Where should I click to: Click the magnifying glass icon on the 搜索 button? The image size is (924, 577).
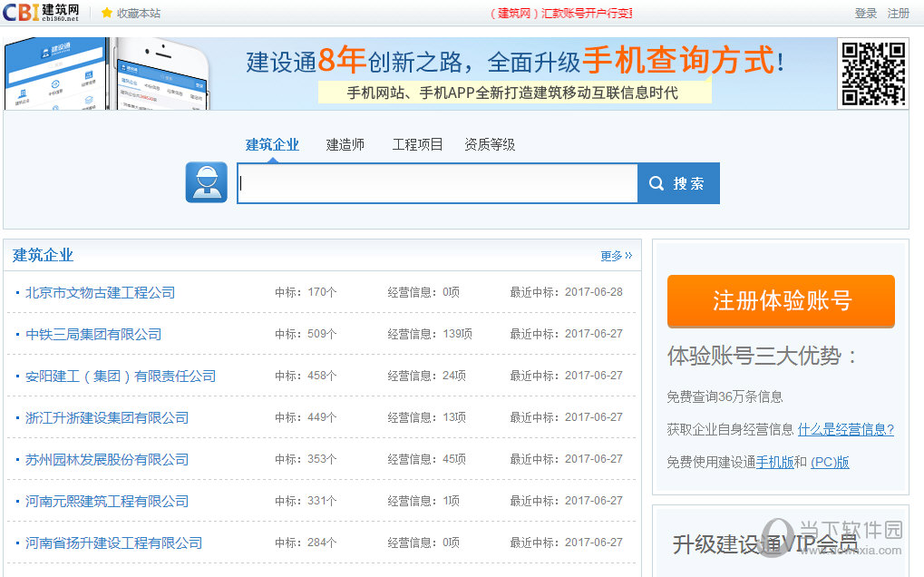click(x=656, y=181)
